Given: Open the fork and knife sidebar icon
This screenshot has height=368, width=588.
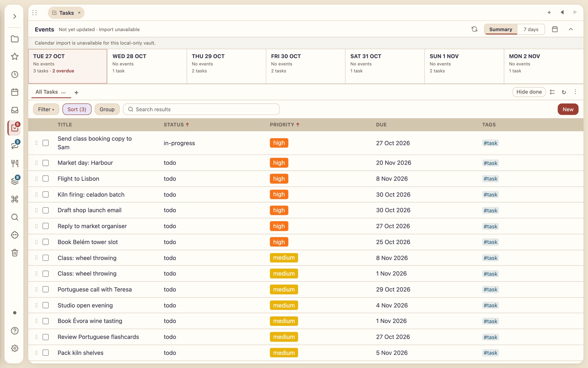Looking at the screenshot, I should (15, 164).
